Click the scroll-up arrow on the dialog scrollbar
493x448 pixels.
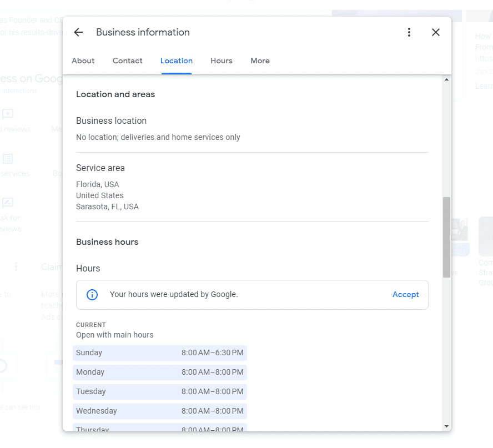tap(446, 78)
